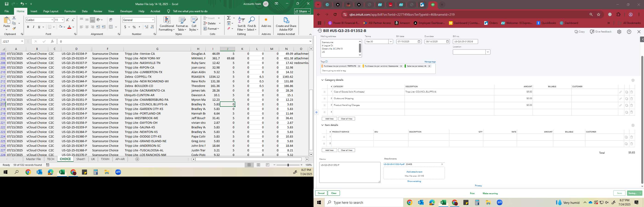The image size is (644, 207).
Task: Apply the red font color swatch
Action: click(x=69, y=27)
